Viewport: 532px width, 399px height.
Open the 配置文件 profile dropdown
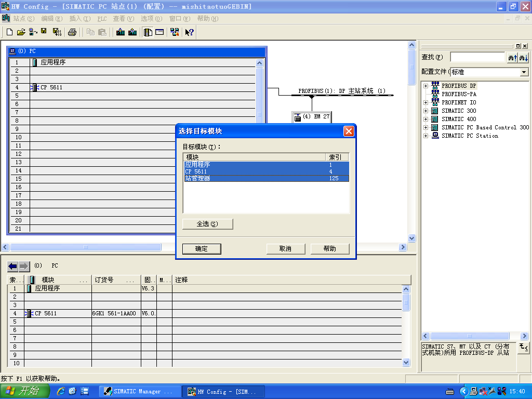(x=524, y=72)
